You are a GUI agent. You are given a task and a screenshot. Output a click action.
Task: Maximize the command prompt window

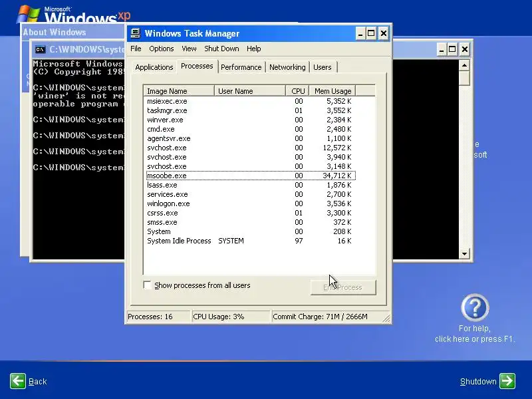[452, 49]
